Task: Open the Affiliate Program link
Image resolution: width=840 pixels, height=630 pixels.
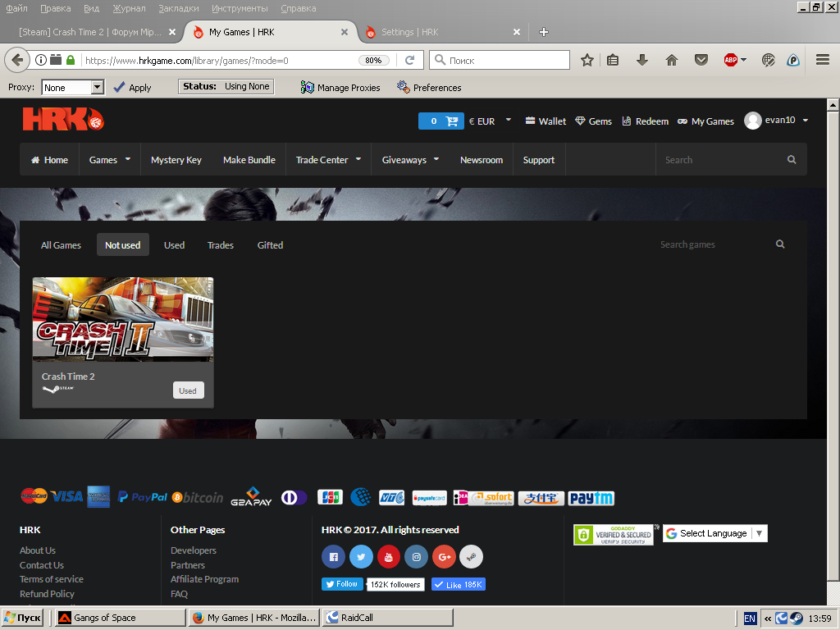Action: [x=204, y=579]
